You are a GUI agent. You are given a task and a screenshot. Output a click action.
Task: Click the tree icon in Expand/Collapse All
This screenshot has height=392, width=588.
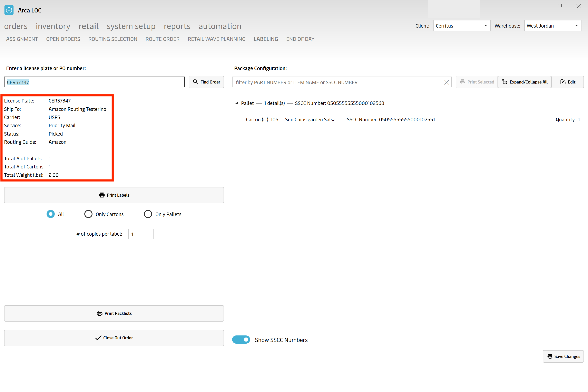coord(505,82)
